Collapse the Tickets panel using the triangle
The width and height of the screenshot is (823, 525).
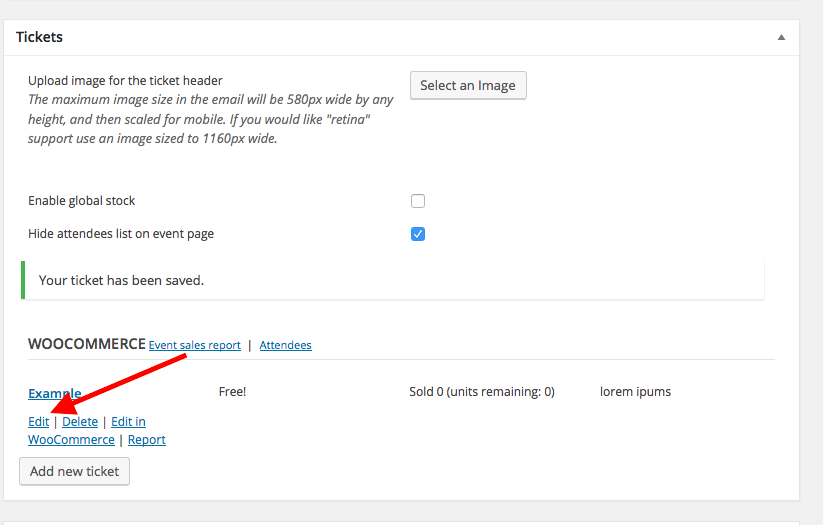tap(780, 37)
